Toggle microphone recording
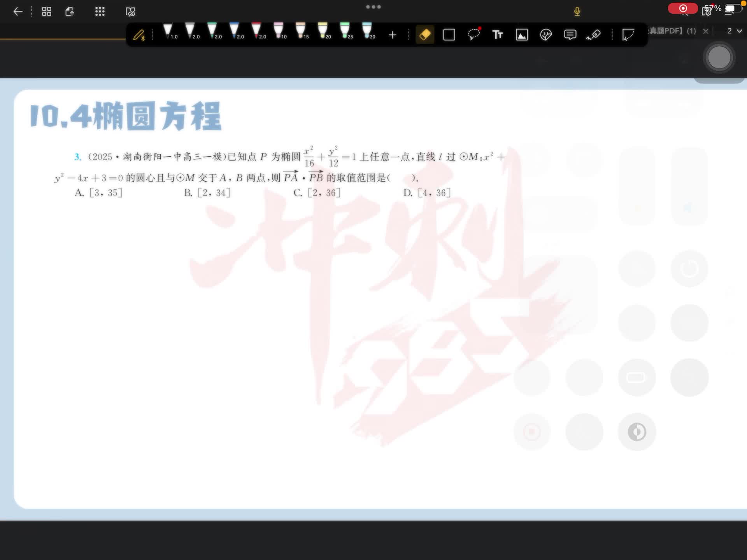 [577, 12]
